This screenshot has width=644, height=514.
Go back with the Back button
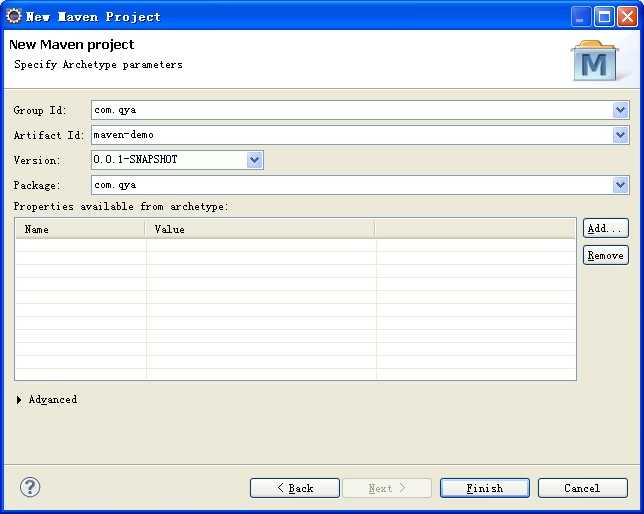[295, 488]
